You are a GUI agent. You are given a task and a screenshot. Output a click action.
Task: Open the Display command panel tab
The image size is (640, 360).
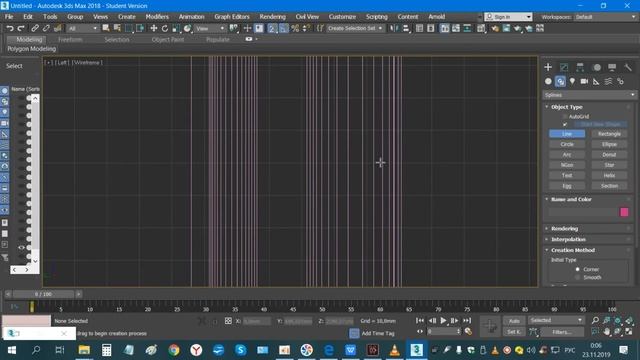pyautogui.click(x=612, y=67)
